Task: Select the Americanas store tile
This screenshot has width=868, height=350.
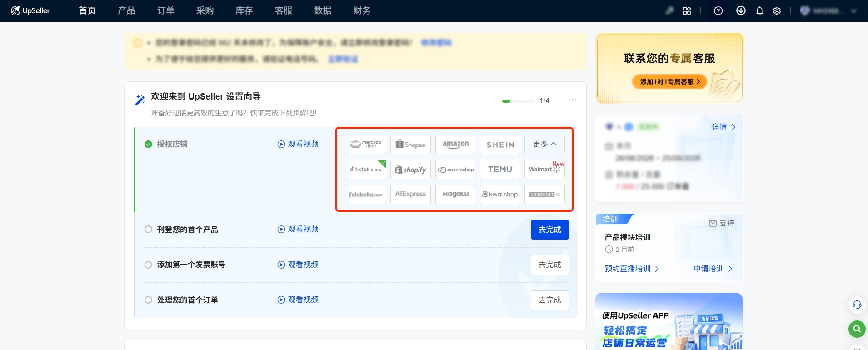Action: 544,194
